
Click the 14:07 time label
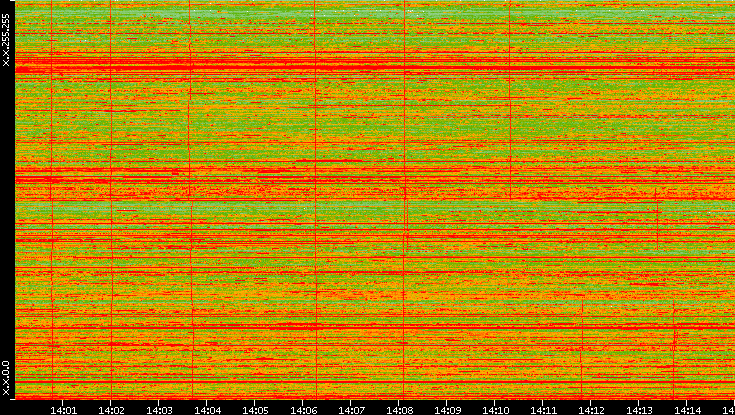(351, 410)
